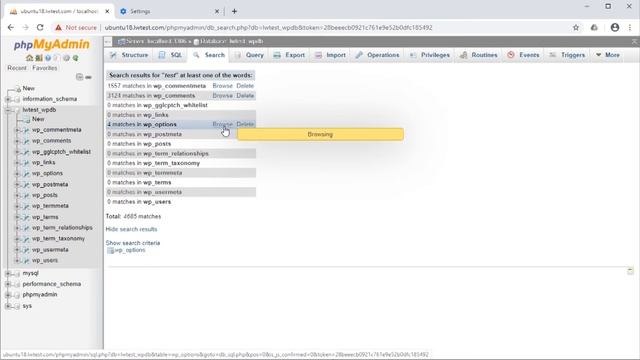Open the Export tab
Viewport: 640px width, 360px height.
289,55
